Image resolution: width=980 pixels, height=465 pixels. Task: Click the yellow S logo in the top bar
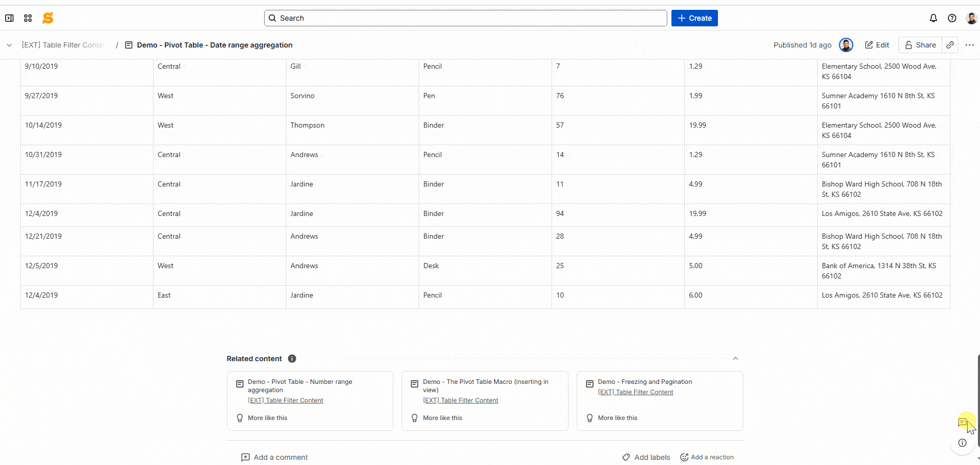point(48,18)
